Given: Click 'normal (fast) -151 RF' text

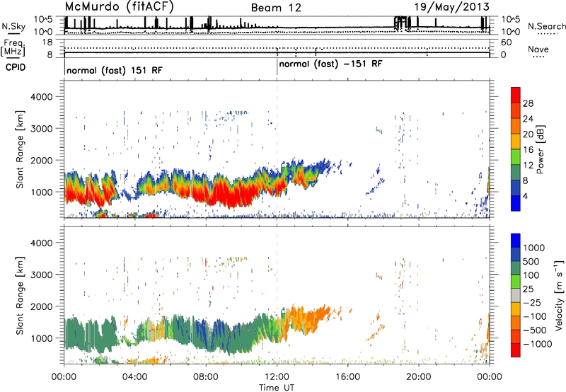Looking at the screenshot, I should [330, 64].
